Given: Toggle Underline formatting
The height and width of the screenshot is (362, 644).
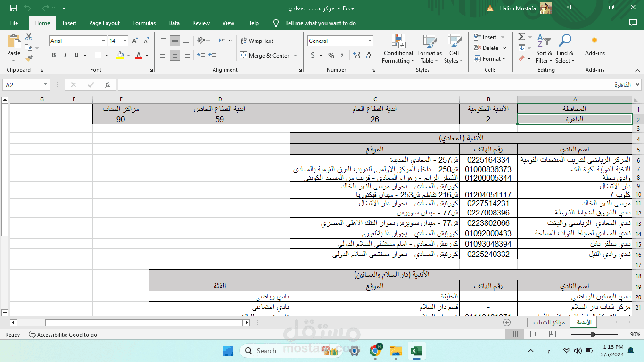Looking at the screenshot, I should pyautogui.click(x=77, y=56).
